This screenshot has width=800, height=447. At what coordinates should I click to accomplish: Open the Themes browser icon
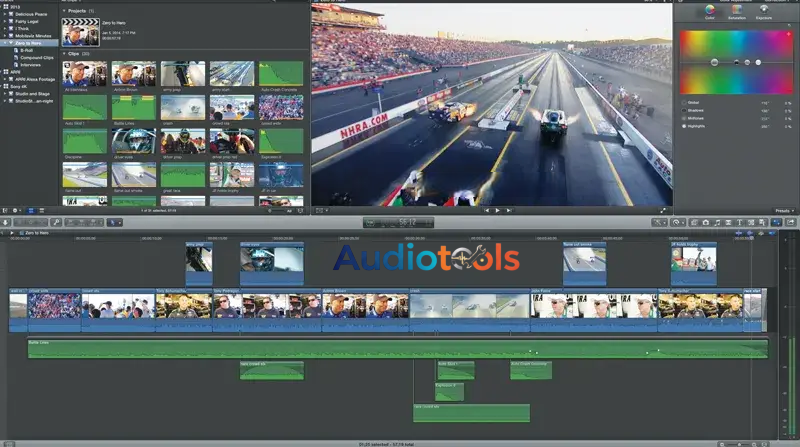coord(762,222)
